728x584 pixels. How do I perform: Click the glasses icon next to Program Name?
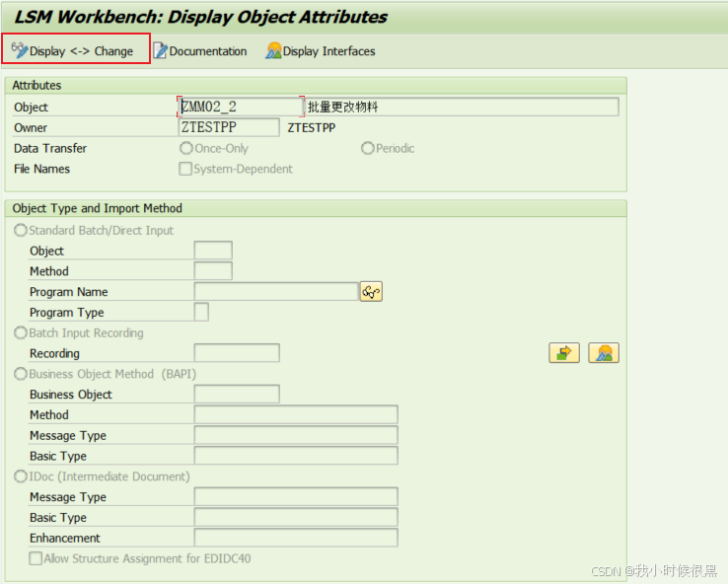tap(371, 292)
